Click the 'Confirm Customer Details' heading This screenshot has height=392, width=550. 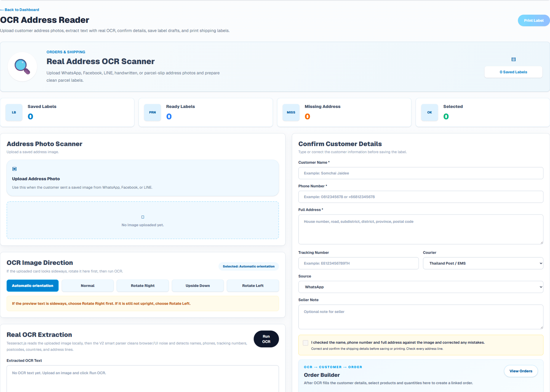coord(340,144)
